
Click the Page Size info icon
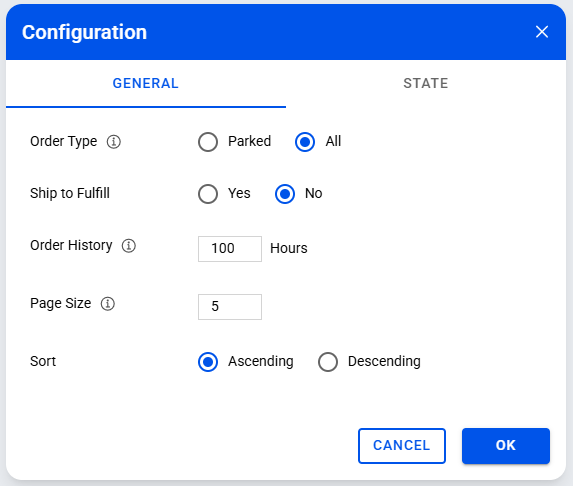[x=108, y=304]
